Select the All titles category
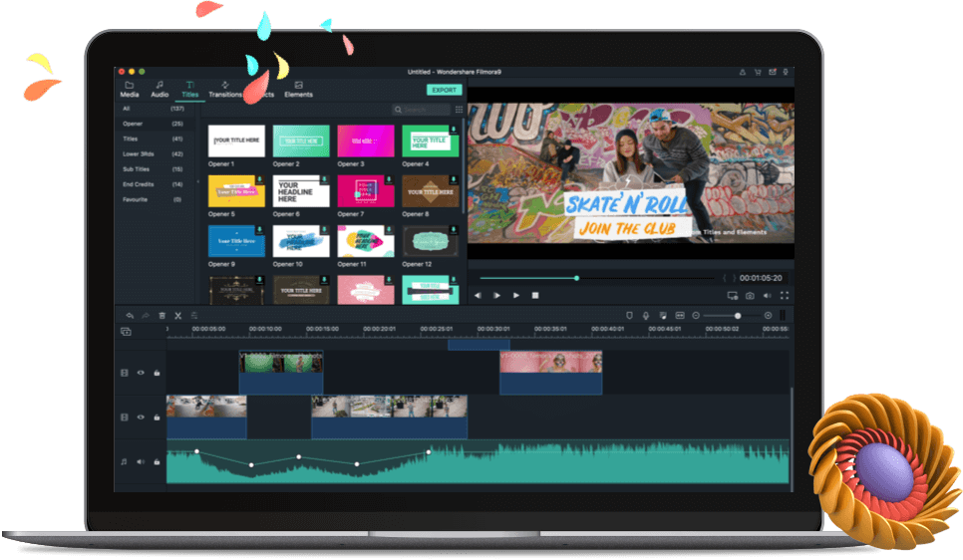Image resolution: width=963 pixels, height=560 pixels. (x=153, y=109)
